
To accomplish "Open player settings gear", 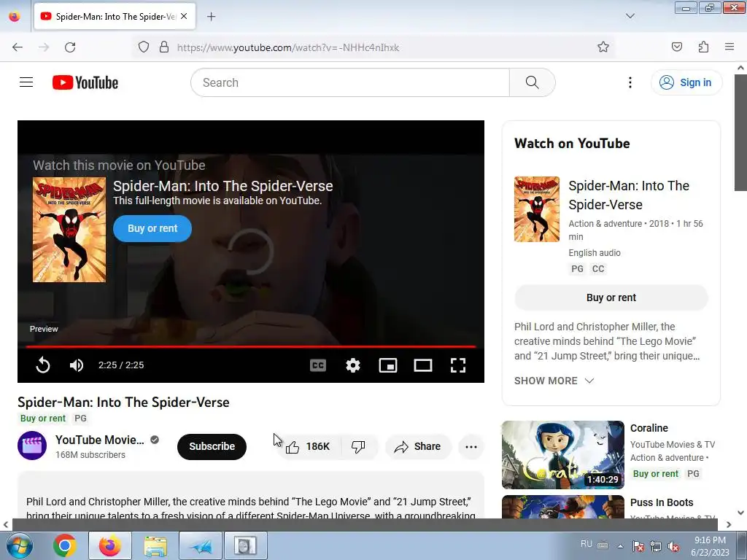I will point(353,365).
